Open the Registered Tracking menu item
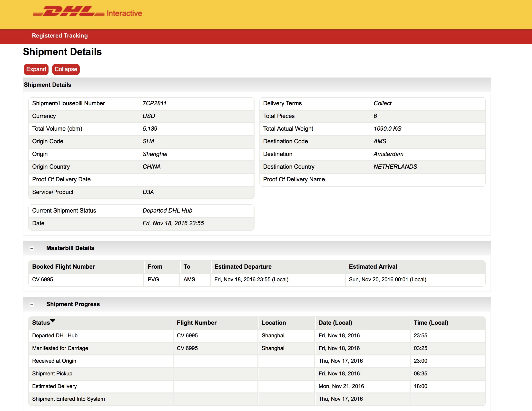The image size is (532, 411). 60,36
